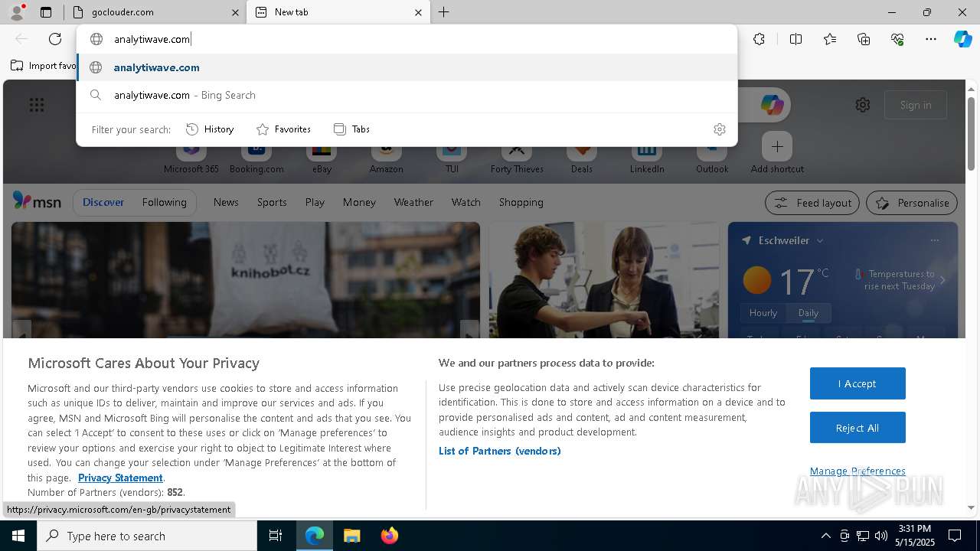Screen dimensions: 980x551
Task: Add a shortcut with plus tile
Action: coord(777,146)
